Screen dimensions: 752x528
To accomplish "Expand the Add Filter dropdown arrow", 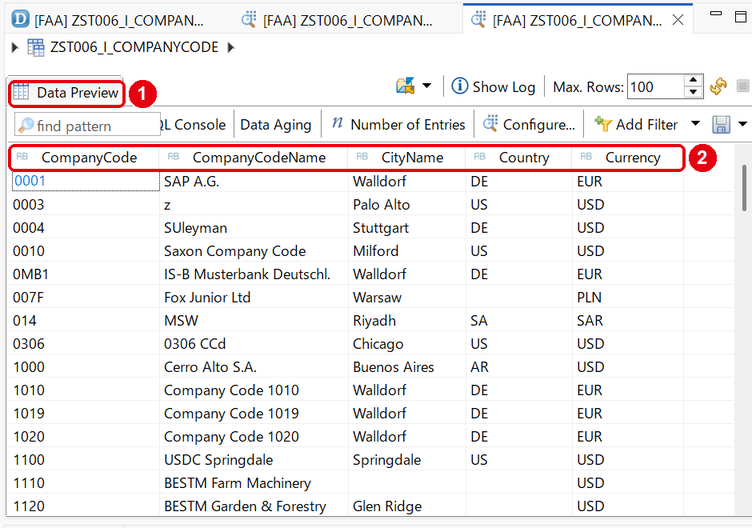I will click(695, 124).
